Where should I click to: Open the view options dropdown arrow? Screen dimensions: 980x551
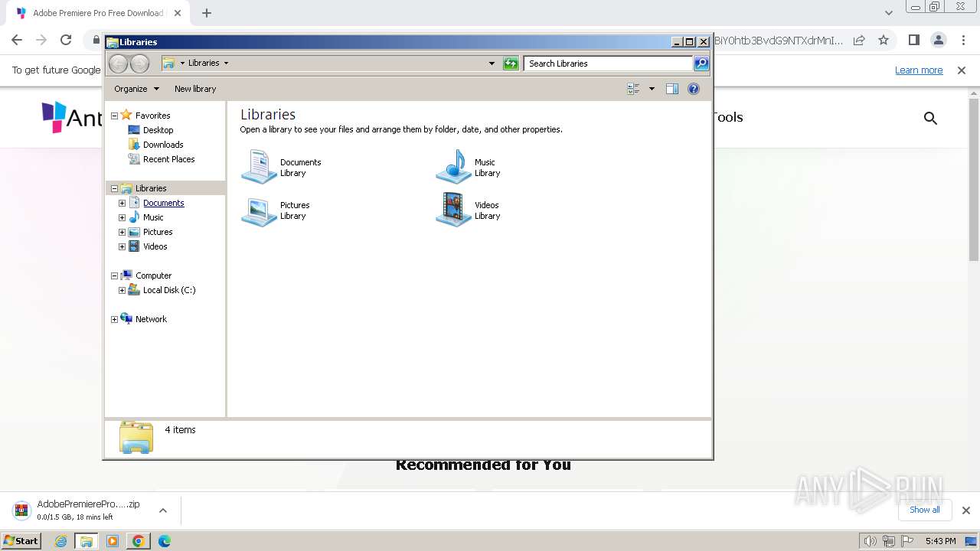652,89
